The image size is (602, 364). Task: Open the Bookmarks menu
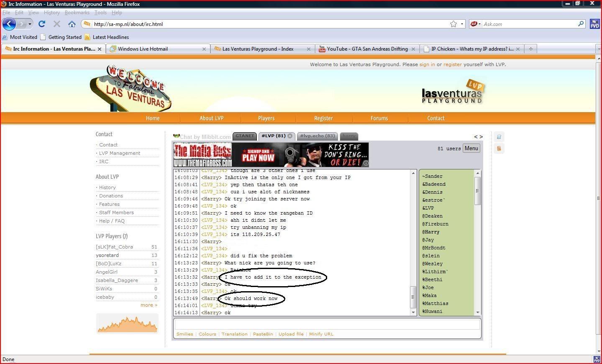pyautogui.click(x=77, y=13)
